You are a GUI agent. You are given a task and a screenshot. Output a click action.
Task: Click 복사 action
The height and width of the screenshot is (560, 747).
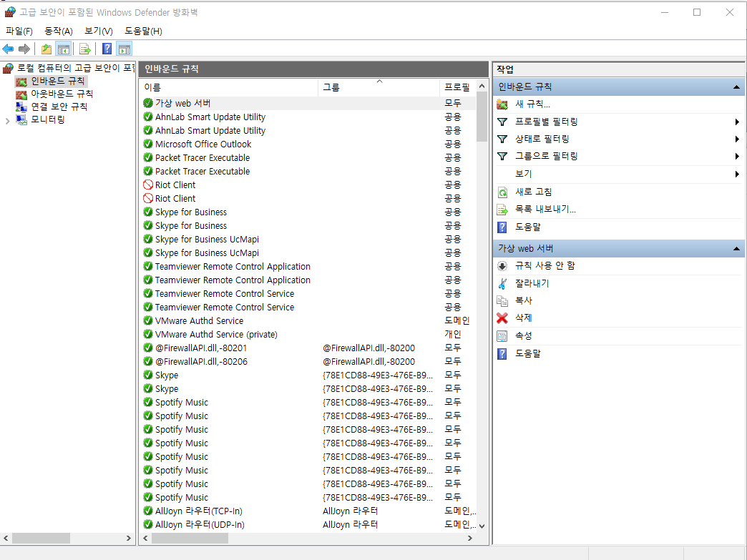[524, 300]
